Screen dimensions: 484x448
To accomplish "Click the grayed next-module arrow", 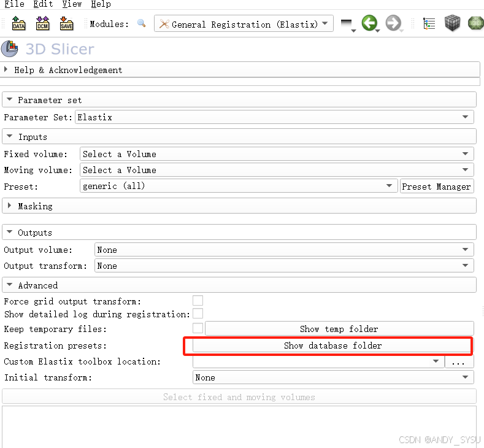I will pos(394,23).
